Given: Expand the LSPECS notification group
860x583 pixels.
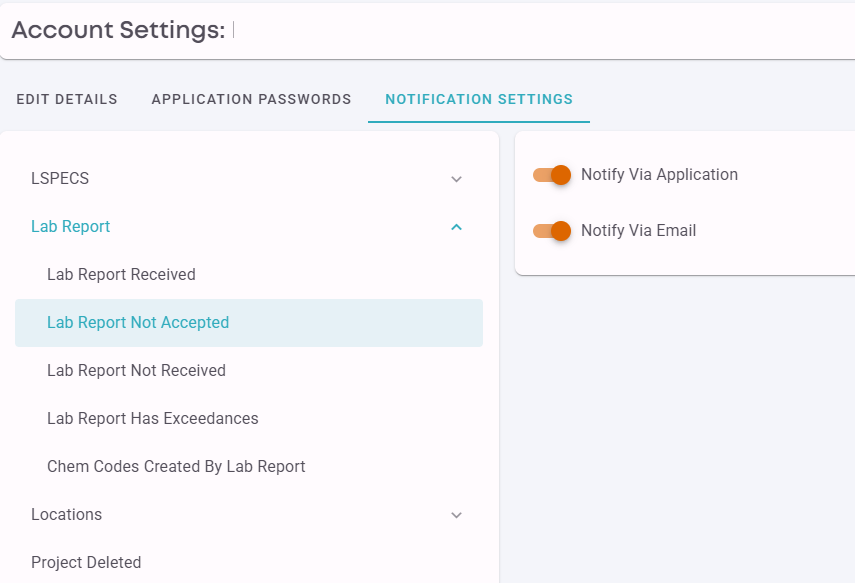Looking at the screenshot, I should (249, 179).
